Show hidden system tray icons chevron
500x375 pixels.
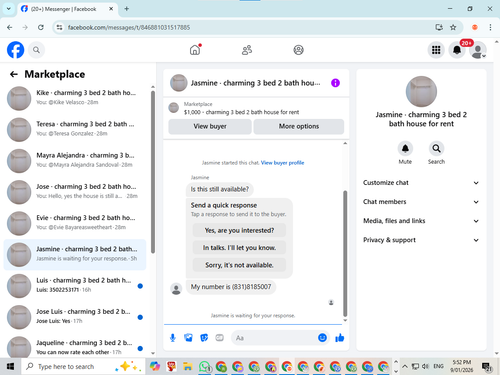[x=405, y=367]
